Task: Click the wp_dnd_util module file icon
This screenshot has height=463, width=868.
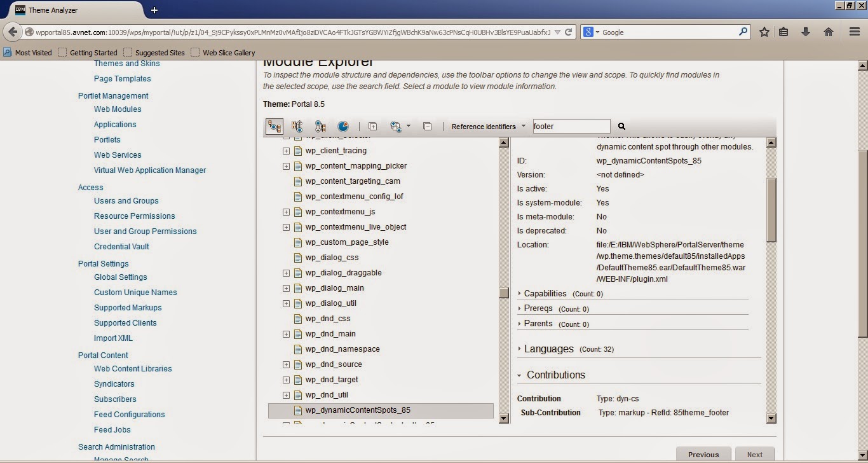Action: point(299,395)
